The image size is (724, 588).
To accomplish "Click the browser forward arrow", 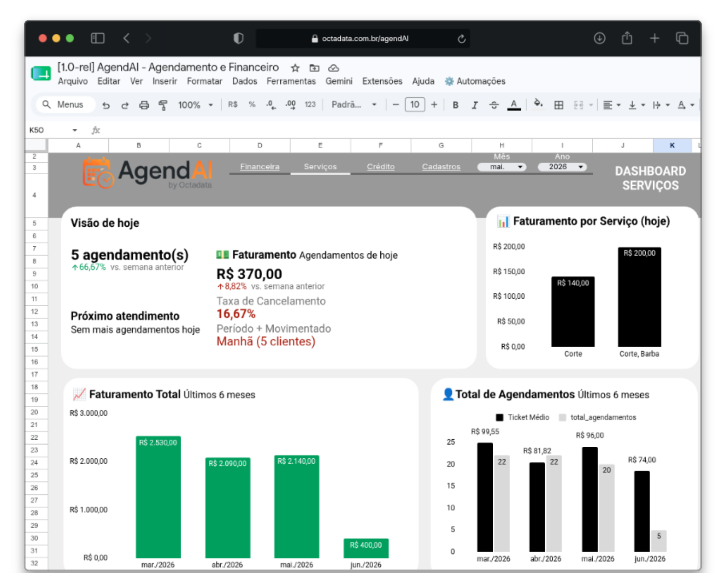I will point(148,38).
